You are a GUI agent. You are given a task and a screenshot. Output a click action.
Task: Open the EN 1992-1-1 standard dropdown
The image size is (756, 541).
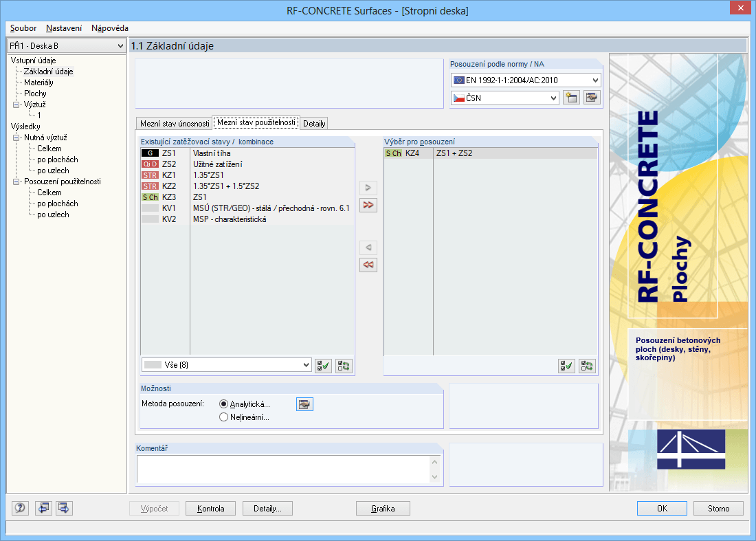point(526,80)
